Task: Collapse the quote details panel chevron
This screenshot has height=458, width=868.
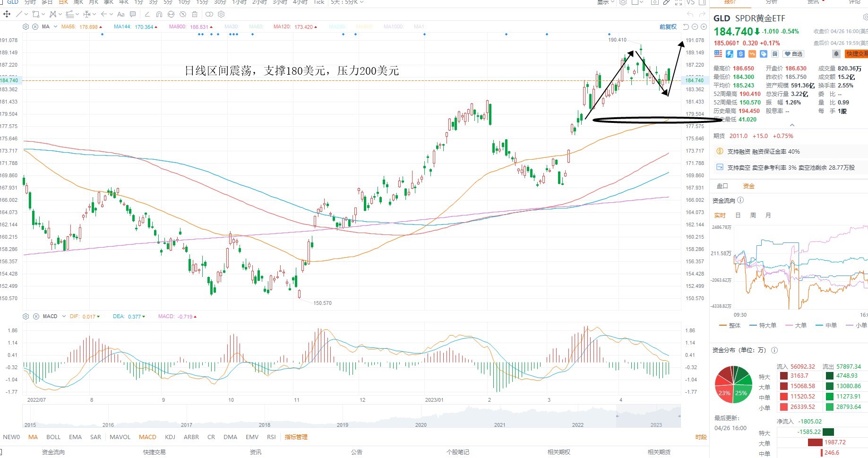Action: (x=792, y=125)
